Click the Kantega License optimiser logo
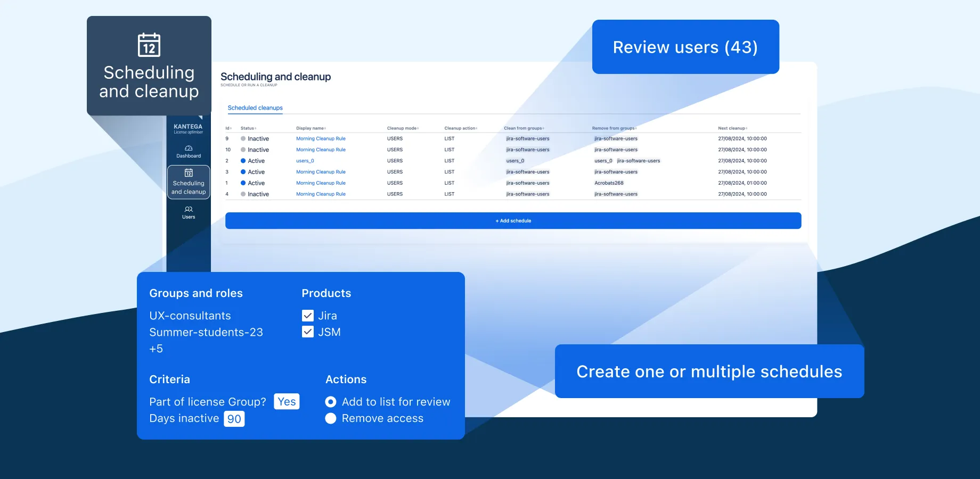 coord(188,129)
